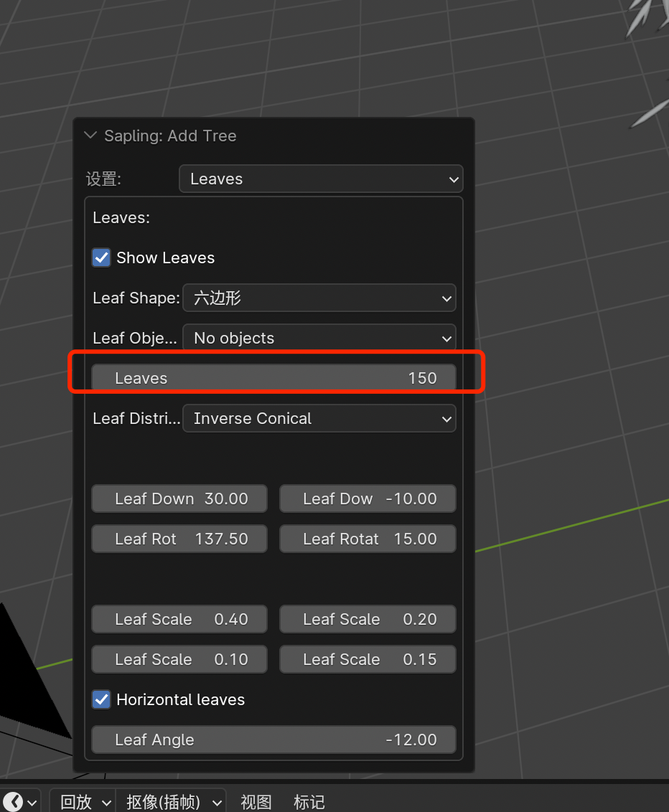The height and width of the screenshot is (812, 669).
Task: Click the Leaf Scale 0.40 field
Action: [x=179, y=619]
